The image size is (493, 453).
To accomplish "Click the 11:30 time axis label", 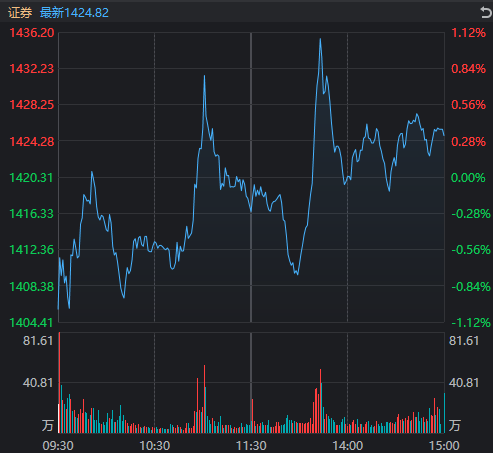I will tap(251, 445).
